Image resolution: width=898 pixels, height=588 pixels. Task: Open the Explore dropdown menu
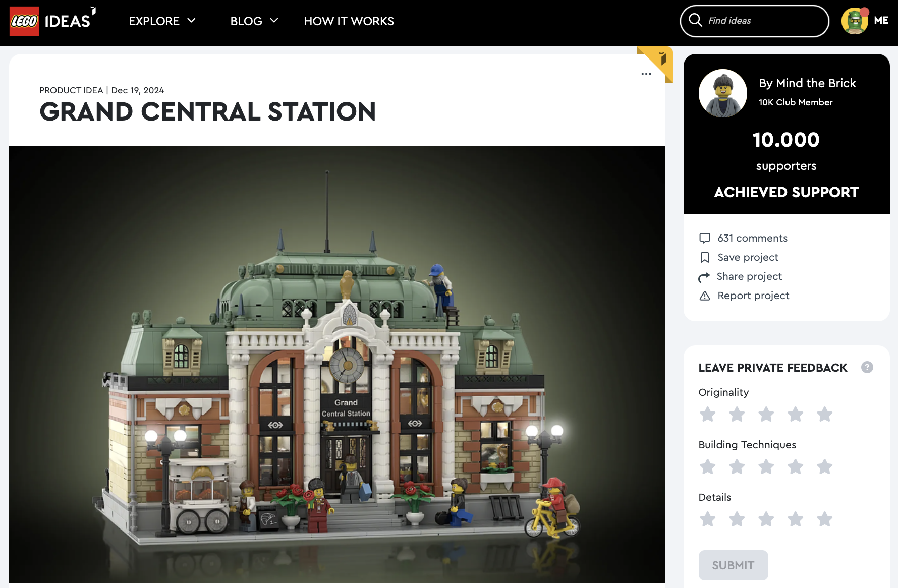[x=162, y=21]
